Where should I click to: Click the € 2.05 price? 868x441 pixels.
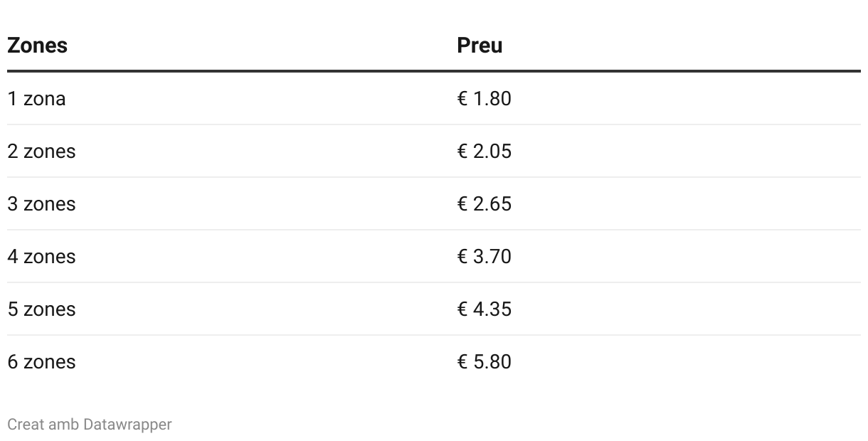pyautogui.click(x=484, y=152)
